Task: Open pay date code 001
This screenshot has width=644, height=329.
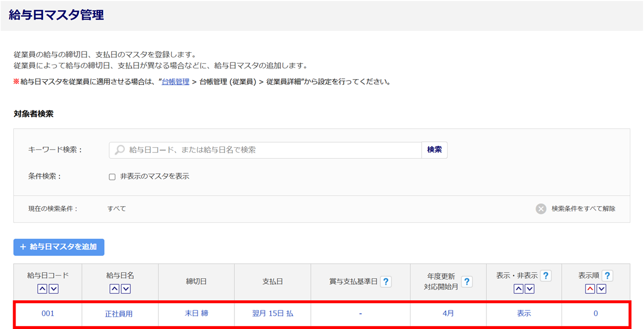Action: 48,313
